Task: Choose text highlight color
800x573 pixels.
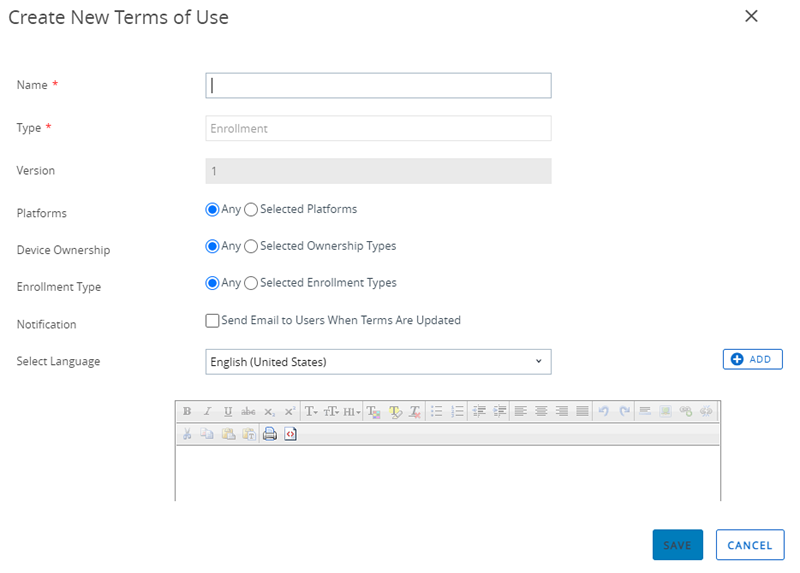Action: pyautogui.click(x=395, y=411)
